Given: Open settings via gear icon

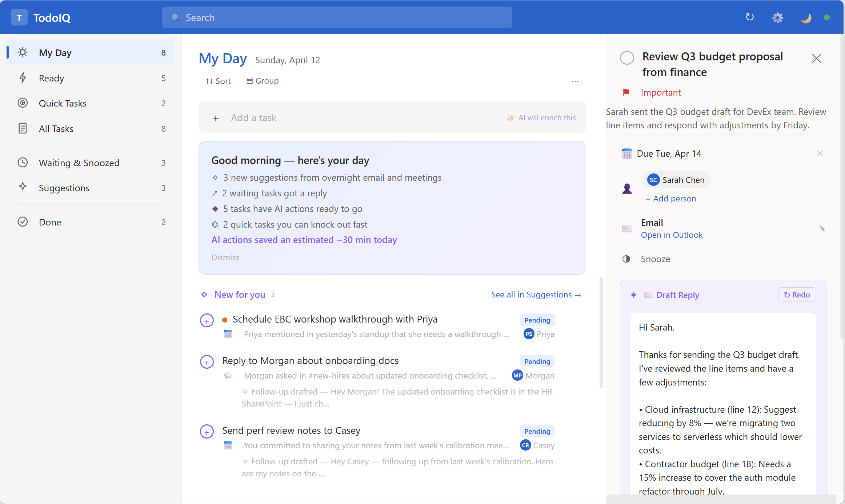Looking at the screenshot, I should (777, 17).
